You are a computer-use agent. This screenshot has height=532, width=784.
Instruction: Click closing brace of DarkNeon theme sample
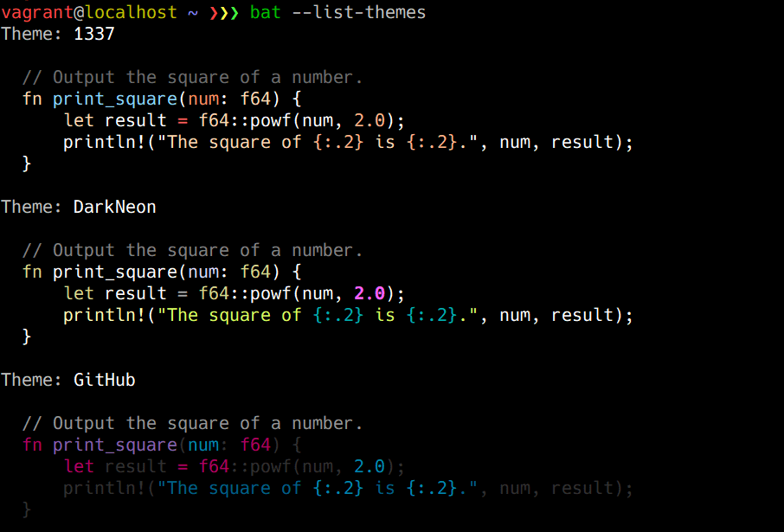tap(27, 337)
